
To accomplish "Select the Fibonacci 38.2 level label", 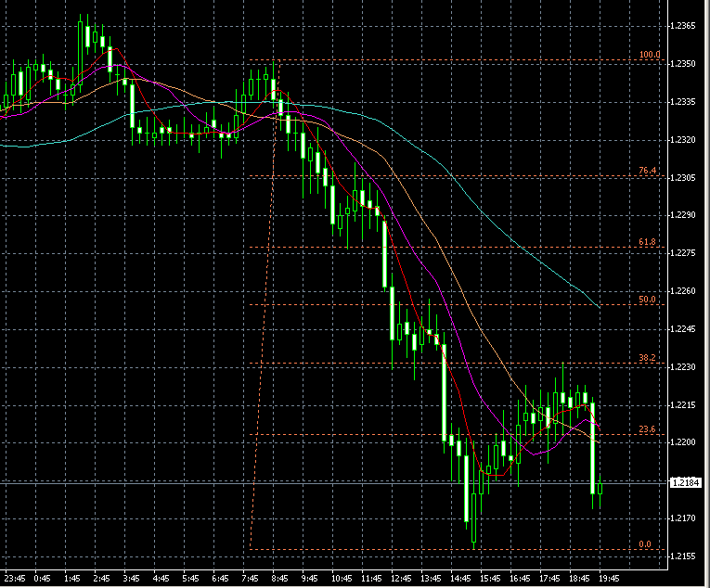I will point(647,358).
